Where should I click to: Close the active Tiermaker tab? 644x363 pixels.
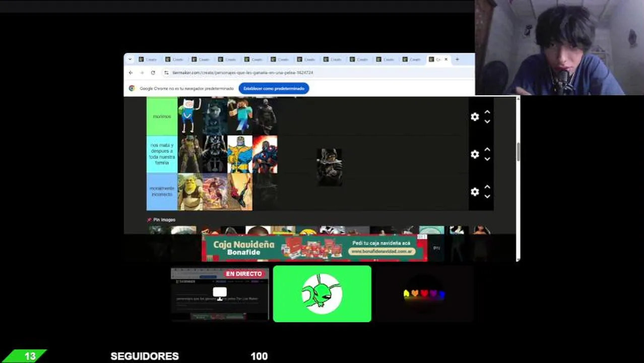(x=445, y=59)
